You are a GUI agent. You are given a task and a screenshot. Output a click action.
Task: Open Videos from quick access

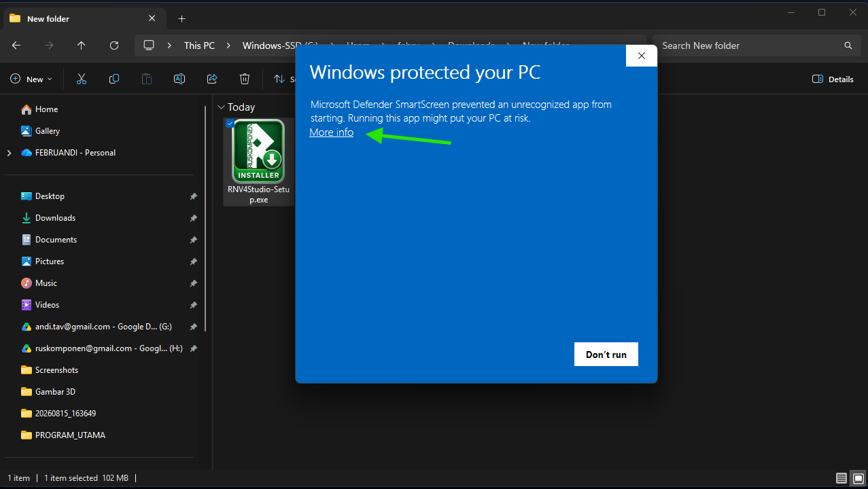pyautogui.click(x=47, y=305)
